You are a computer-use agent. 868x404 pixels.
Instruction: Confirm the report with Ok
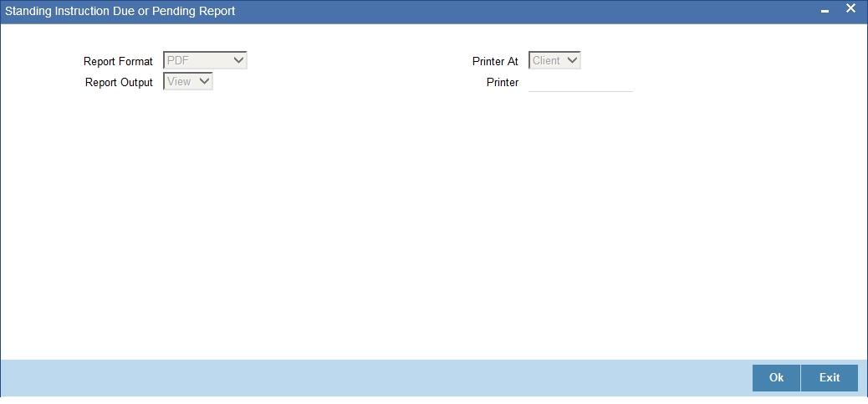tap(776, 377)
